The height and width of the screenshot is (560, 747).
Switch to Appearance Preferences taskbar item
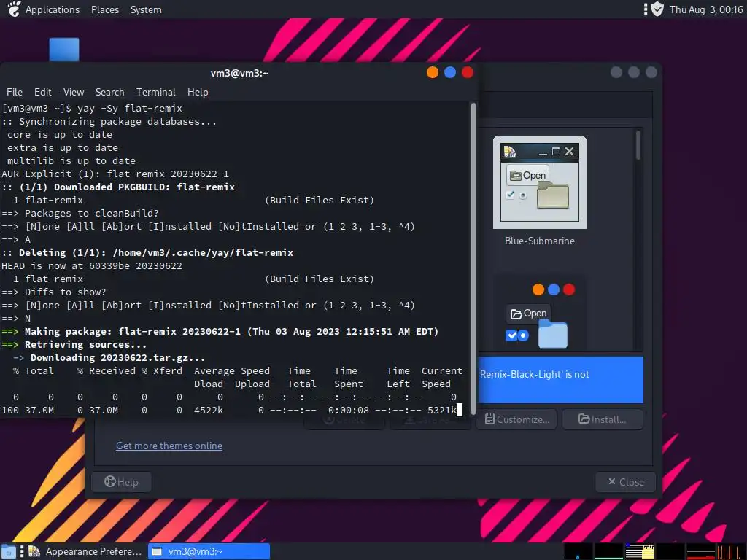(86, 551)
